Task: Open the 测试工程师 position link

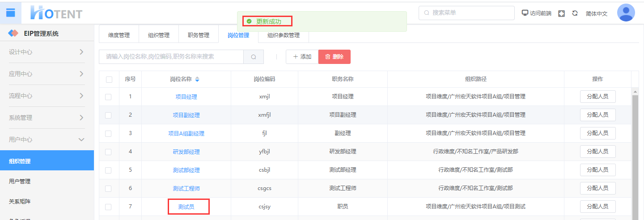Action: 186,188
